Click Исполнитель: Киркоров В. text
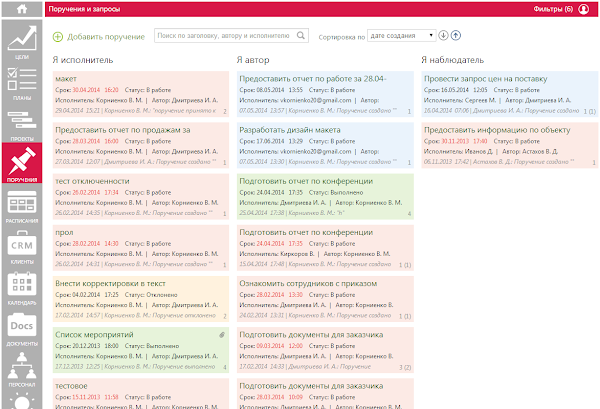Image resolution: width=600 pixels, height=409 pixels. coord(277,254)
